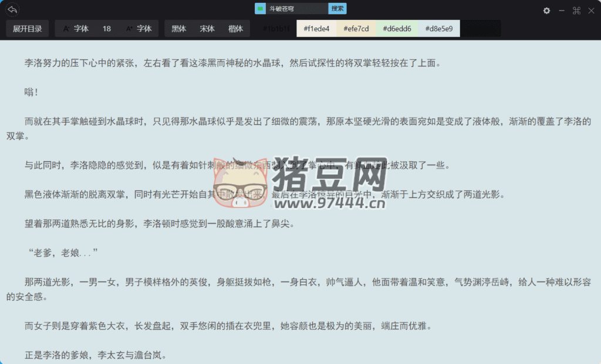Minimize the reader window
The height and width of the screenshot is (364, 601).
(x=562, y=11)
